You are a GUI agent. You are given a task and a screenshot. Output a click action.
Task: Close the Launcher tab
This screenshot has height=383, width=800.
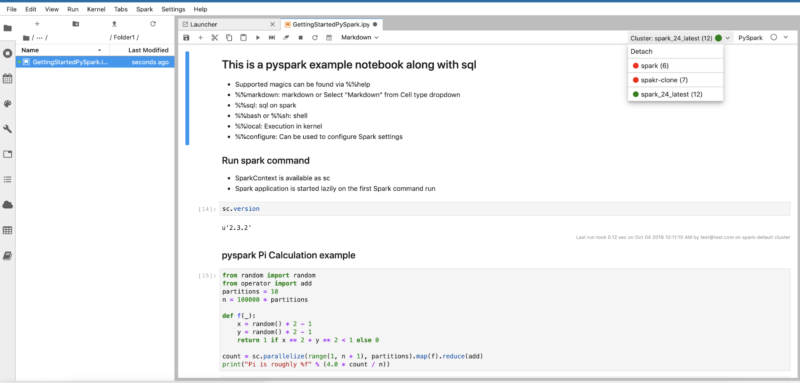tap(273, 24)
